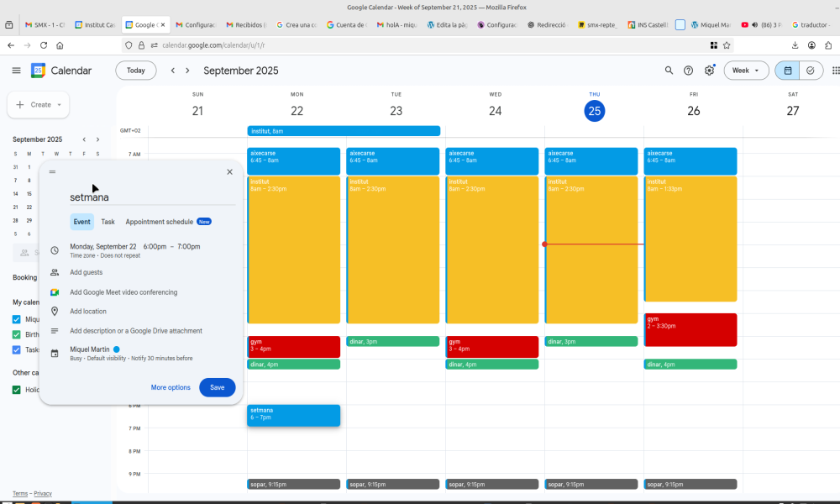
Task: Toggle the Tasks calendar checkbox
Action: tap(17, 349)
